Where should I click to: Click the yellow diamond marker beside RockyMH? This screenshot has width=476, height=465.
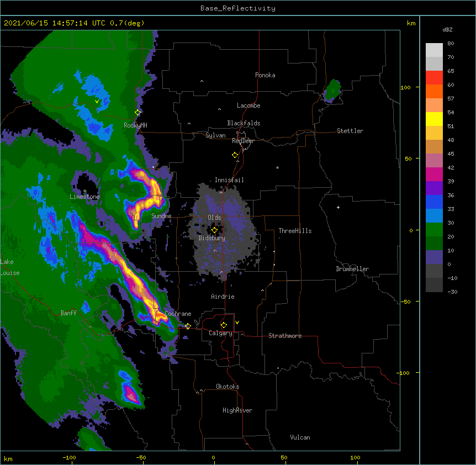click(x=137, y=112)
